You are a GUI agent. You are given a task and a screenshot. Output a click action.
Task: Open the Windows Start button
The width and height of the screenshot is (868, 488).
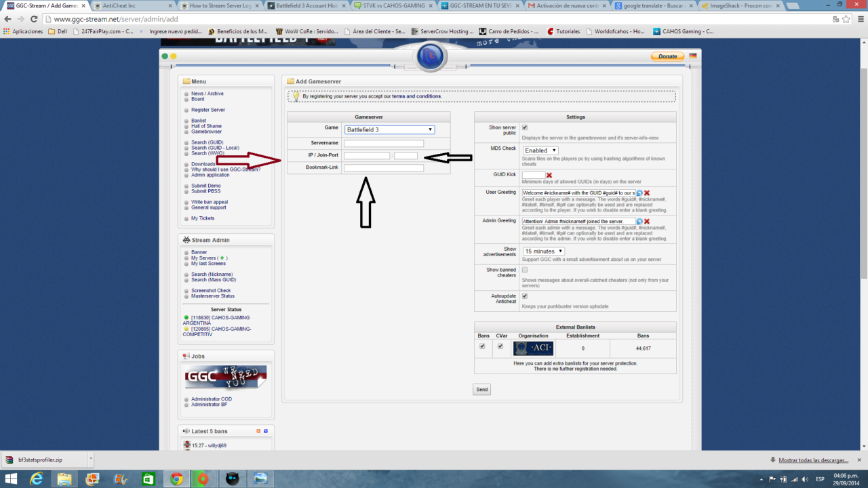pyautogui.click(x=12, y=479)
